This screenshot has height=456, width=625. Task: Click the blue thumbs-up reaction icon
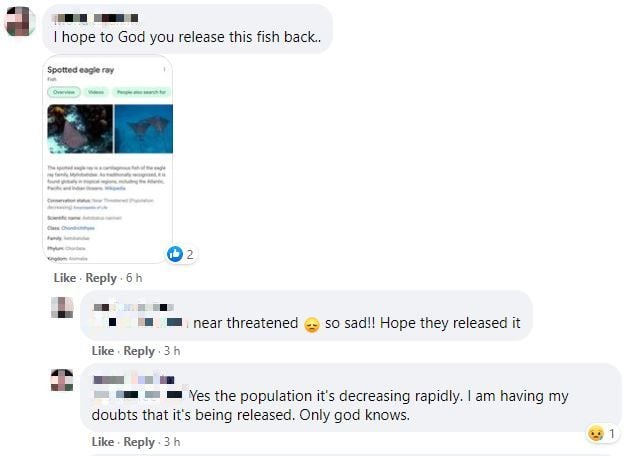[175, 254]
